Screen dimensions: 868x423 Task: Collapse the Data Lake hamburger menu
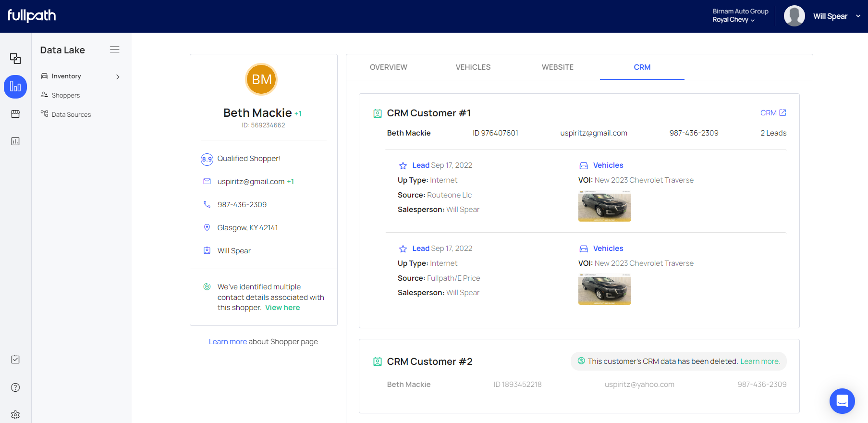point(114,50)
